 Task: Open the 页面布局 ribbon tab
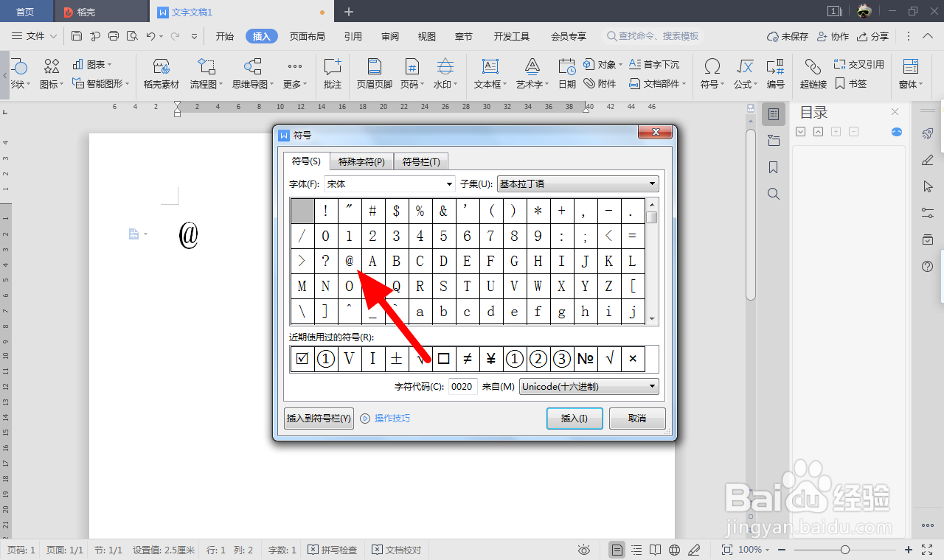[307, 36]
